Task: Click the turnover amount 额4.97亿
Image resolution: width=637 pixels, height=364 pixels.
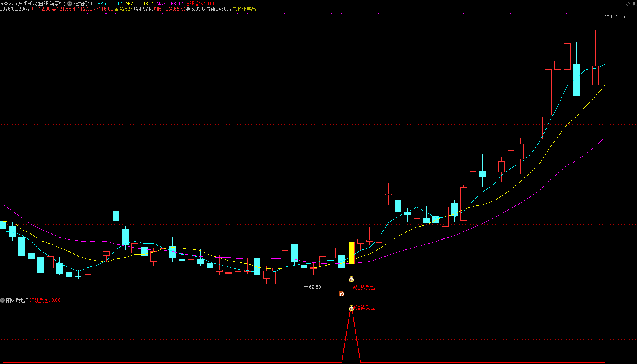Action: tap(144, 9)
